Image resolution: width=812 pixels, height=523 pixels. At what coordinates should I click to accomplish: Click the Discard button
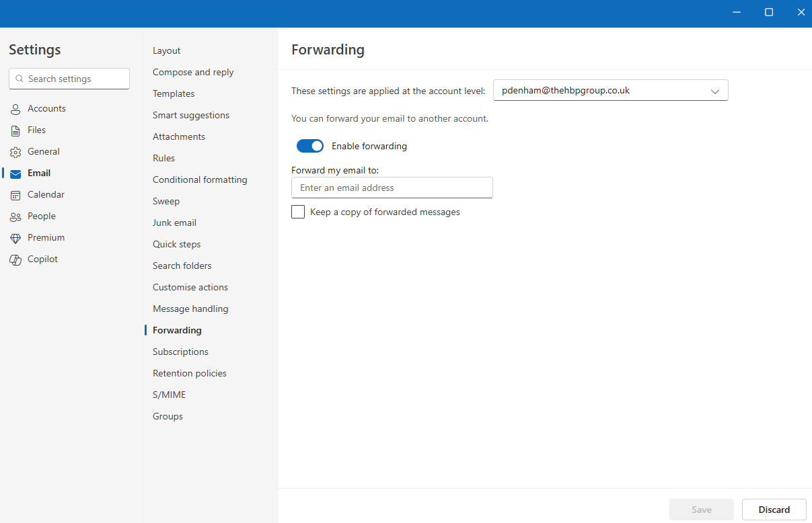tap(774, 510)
